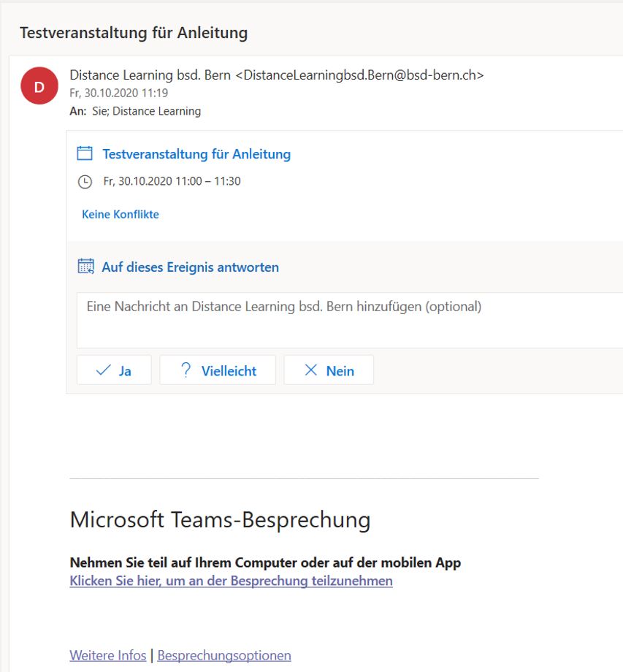Open the Testveranstaltung für Anleitung event link
Image resolution: width=623 pixels, height=672 pixels.
click(196, 154)
